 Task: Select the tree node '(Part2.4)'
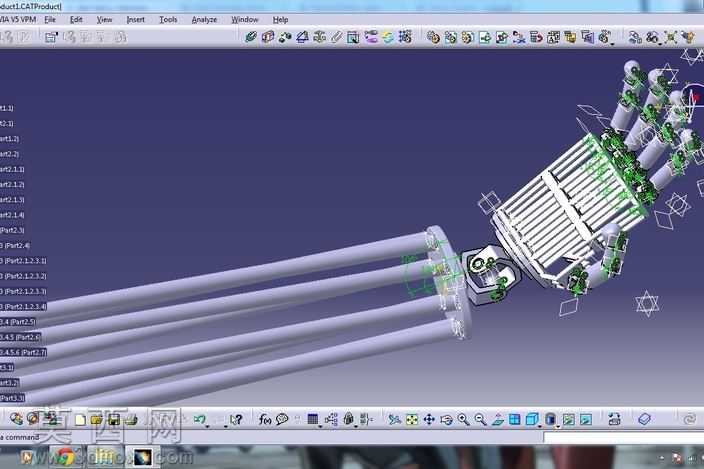click(x=15, y=245)
